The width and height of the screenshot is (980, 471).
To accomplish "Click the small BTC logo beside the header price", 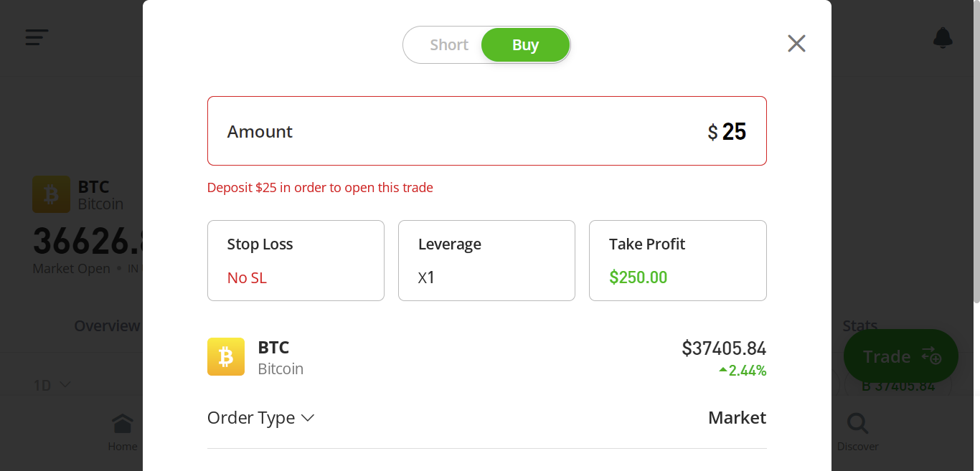I will [x=225, y=356].
